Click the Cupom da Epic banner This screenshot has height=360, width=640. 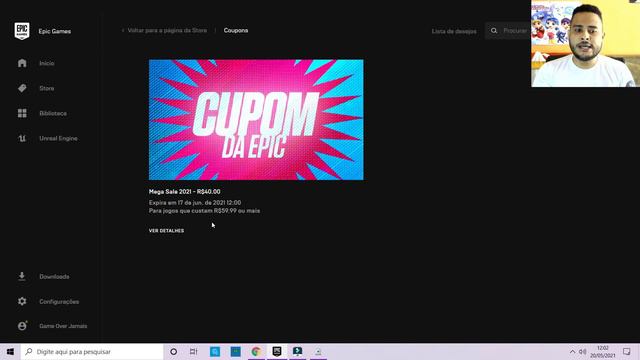pos(256,120)
